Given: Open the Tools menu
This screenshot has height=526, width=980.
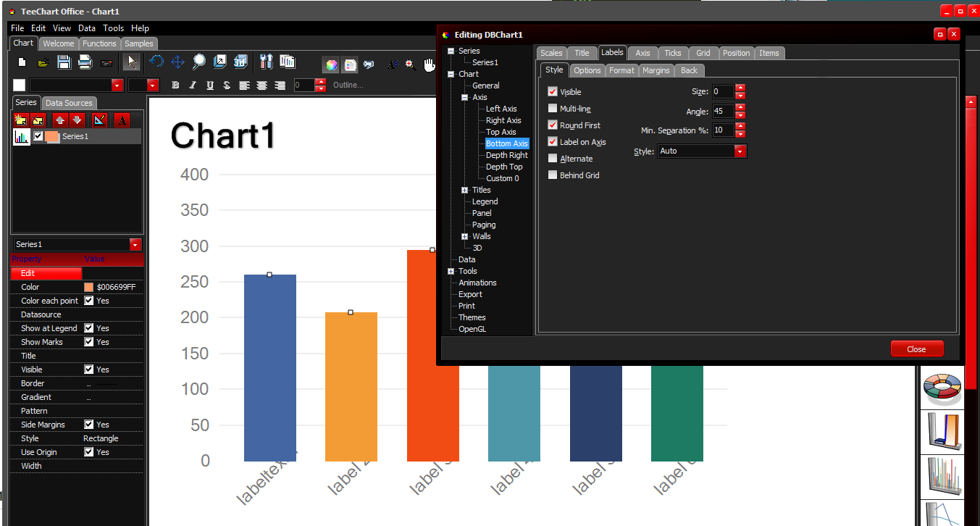Looking at the screenshot, I should [x=113, y=28].
